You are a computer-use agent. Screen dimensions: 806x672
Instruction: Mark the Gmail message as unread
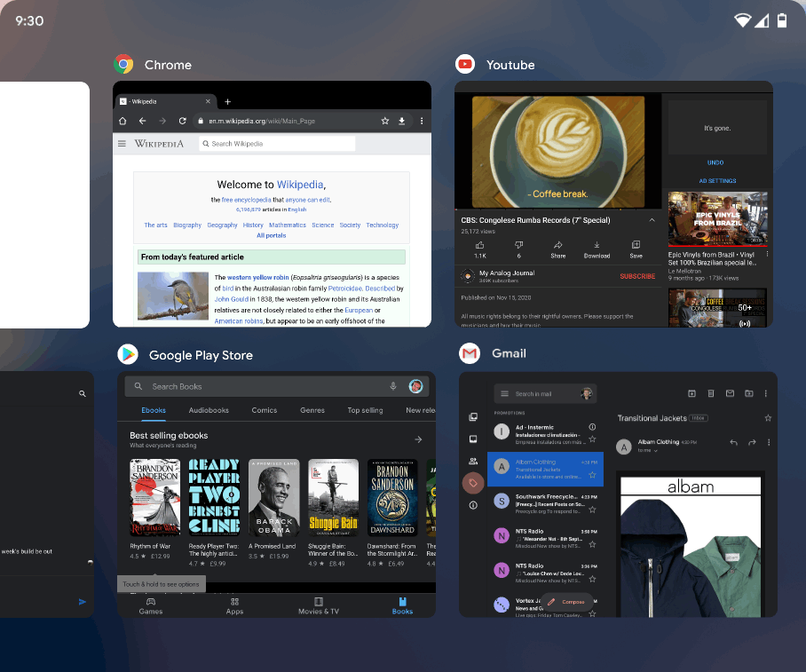[730, 393]
